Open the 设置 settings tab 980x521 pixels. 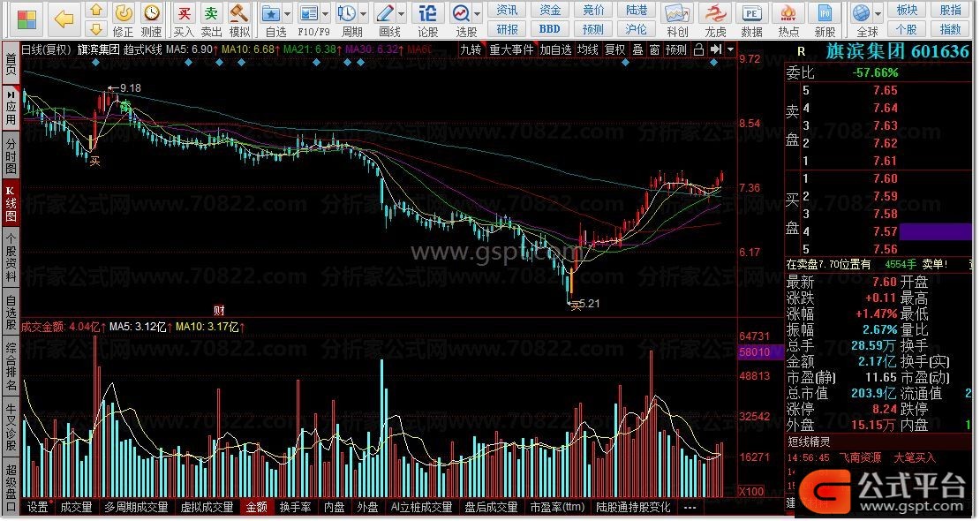point(38,507)
